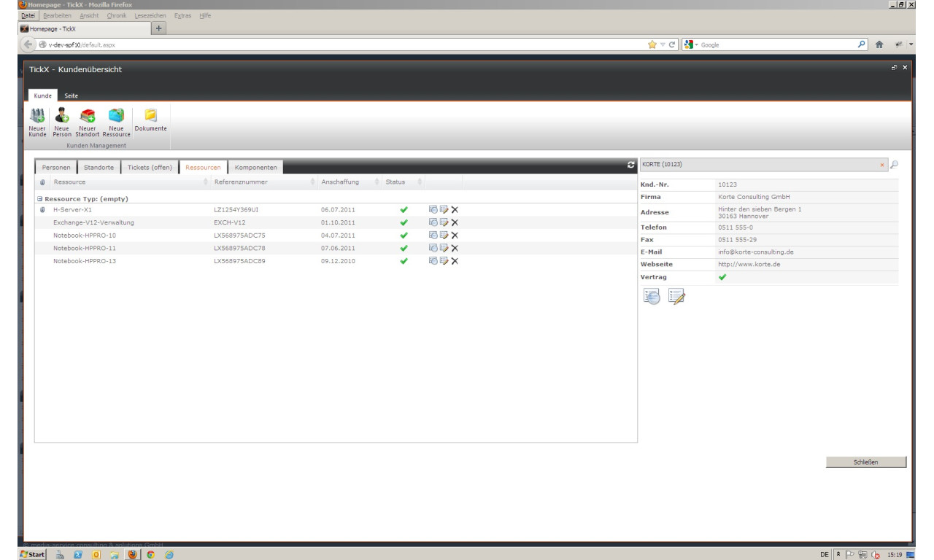The height and width of the screenshot is (560, 934).
Task: Click in the Google search box
Action: pyautogui.click(x=773, y=44)
